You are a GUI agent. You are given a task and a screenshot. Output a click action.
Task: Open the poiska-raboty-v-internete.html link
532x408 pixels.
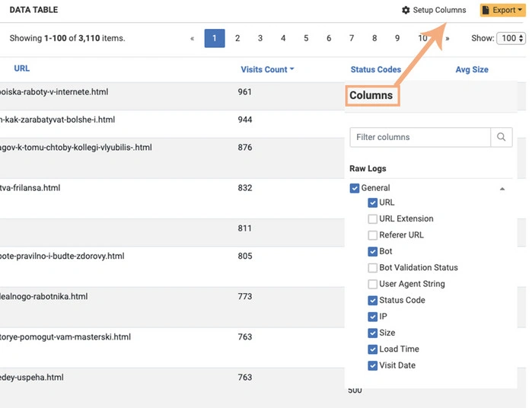click(x=54, y=92)
